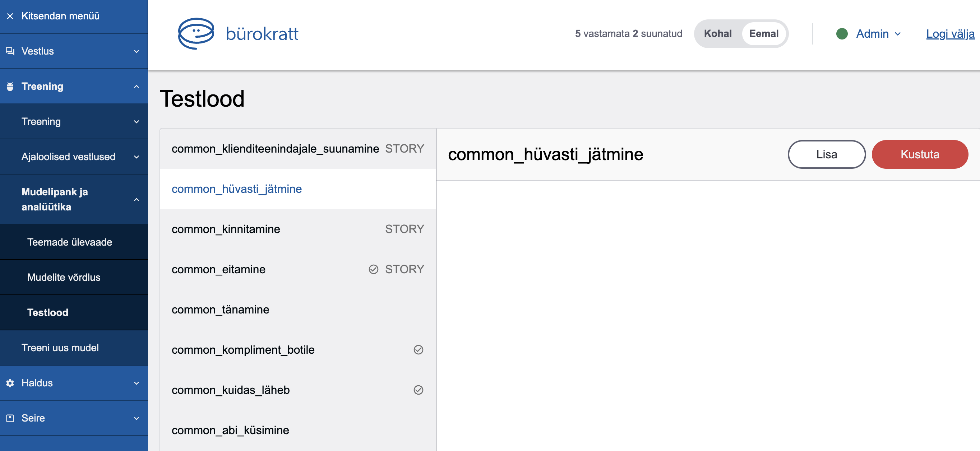Screen dimensions: 980x451
Task: Expand the Treening submenu chevron
Action: 137,122
